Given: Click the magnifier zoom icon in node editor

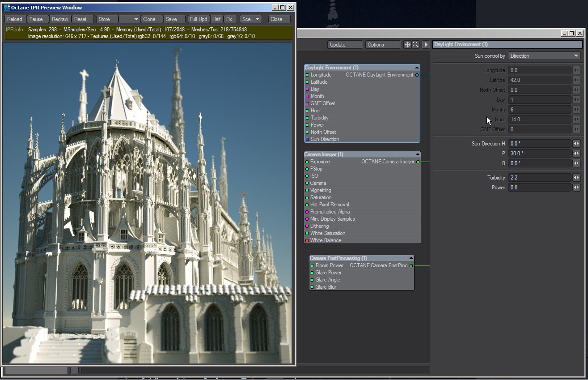Looking at the screenshot, I should click(x=416, y=45).
